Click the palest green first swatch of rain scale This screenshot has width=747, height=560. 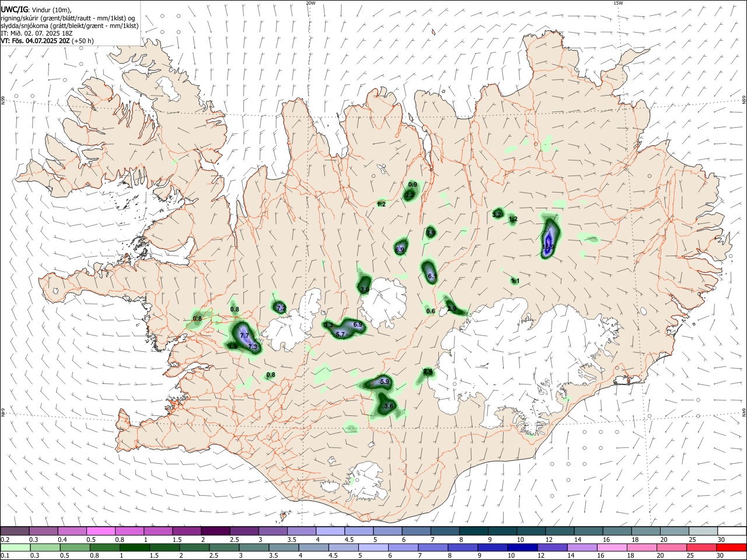coord(15,548)
